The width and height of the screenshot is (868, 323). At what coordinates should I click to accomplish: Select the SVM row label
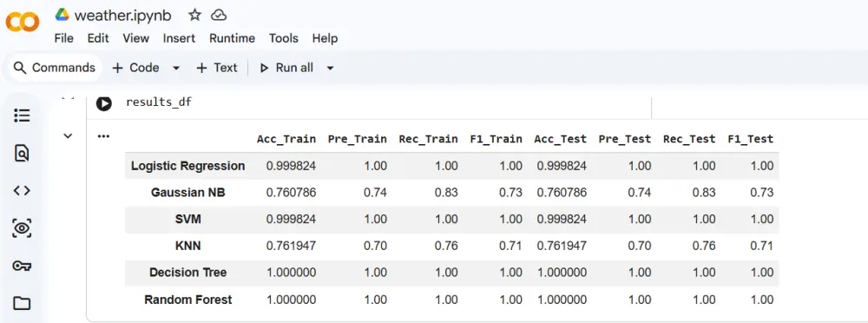coord(187,219)
